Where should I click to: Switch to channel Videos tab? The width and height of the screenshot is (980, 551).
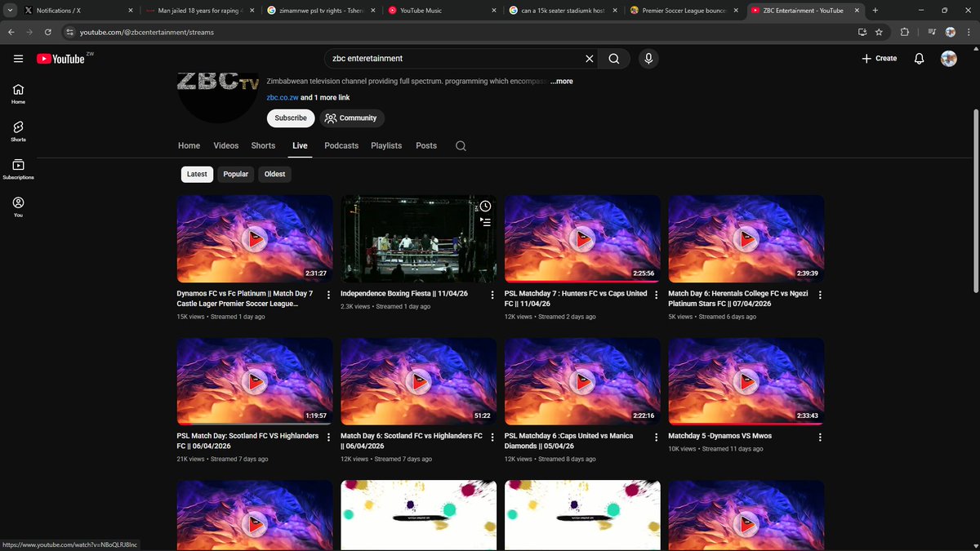226,145
